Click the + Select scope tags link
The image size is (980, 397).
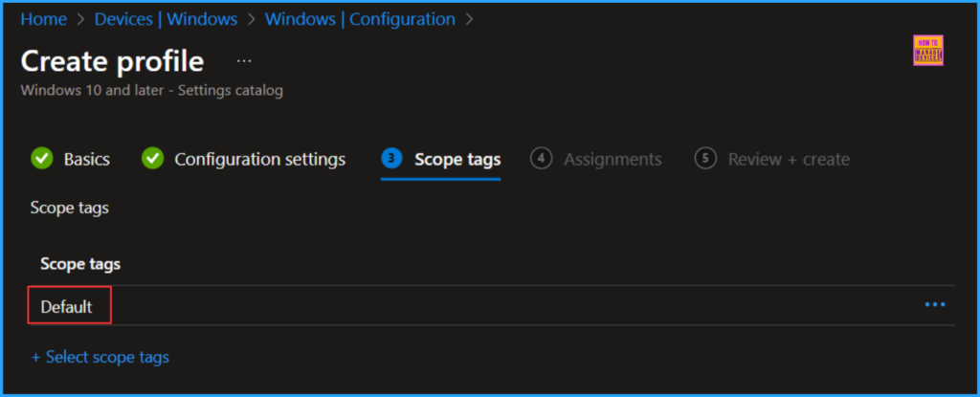[x=100, y=357]
